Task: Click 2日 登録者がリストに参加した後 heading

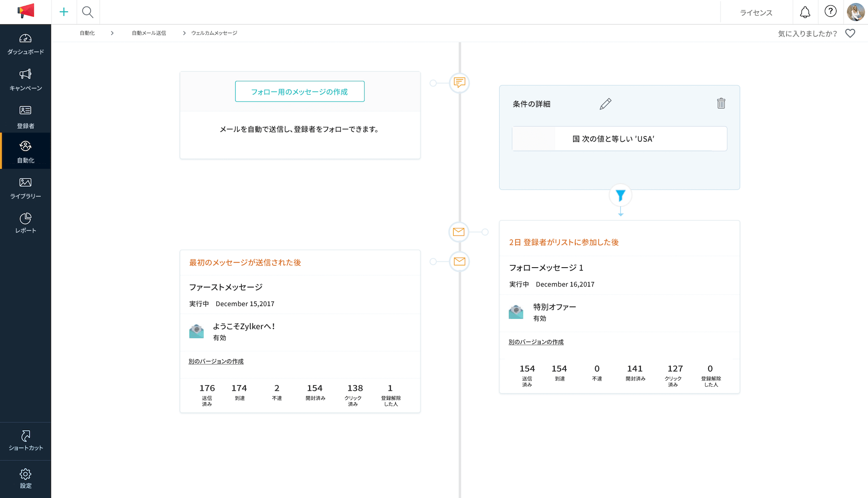Action: pyautogui.click(x=563, y=242)
